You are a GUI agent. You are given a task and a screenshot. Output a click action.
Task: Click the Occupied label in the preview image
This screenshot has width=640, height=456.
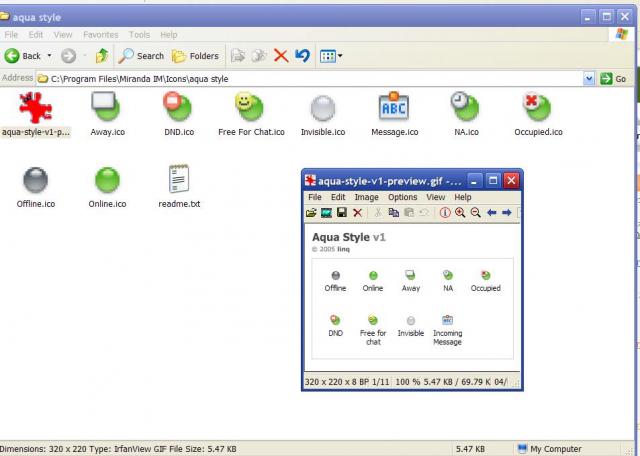(485, 288)
